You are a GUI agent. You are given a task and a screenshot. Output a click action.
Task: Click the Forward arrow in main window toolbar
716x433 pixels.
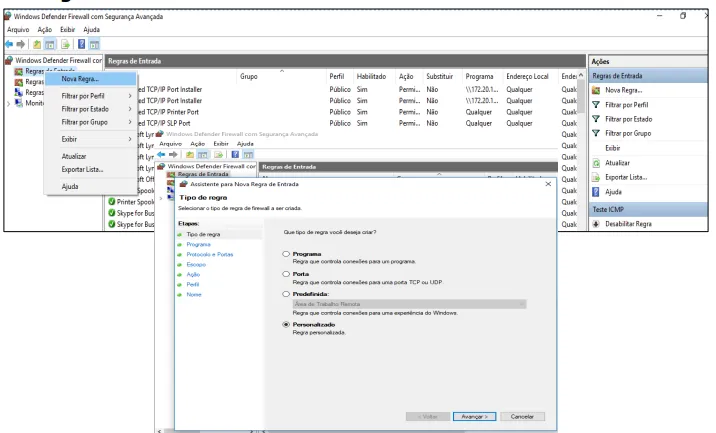tap(21, 44)
